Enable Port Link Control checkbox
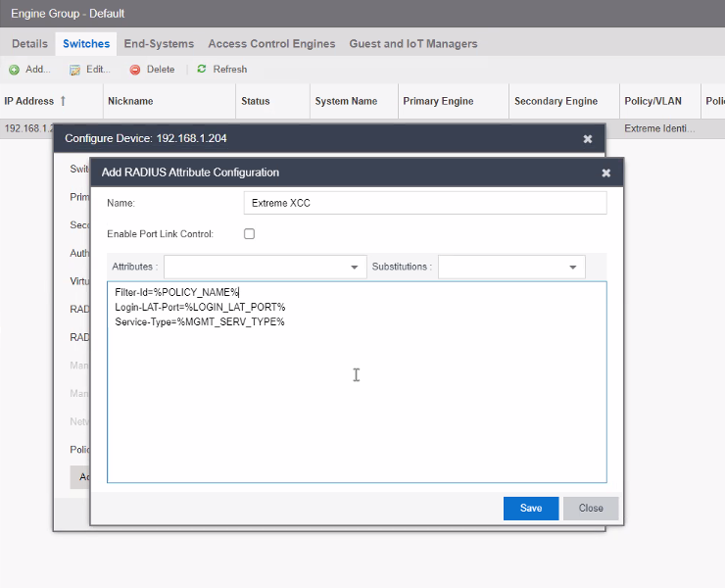This screenshot has height=588, width=725. [x=249, y=234]
